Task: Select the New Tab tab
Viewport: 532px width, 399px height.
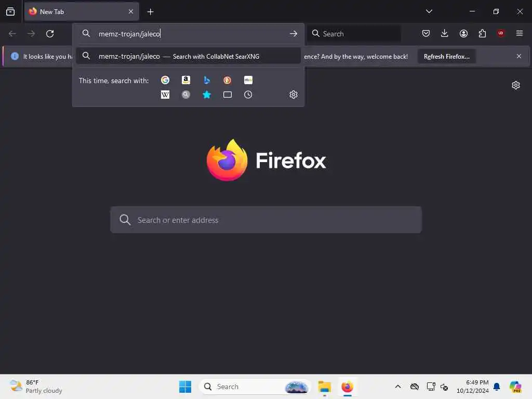Action: click(82, 12)
